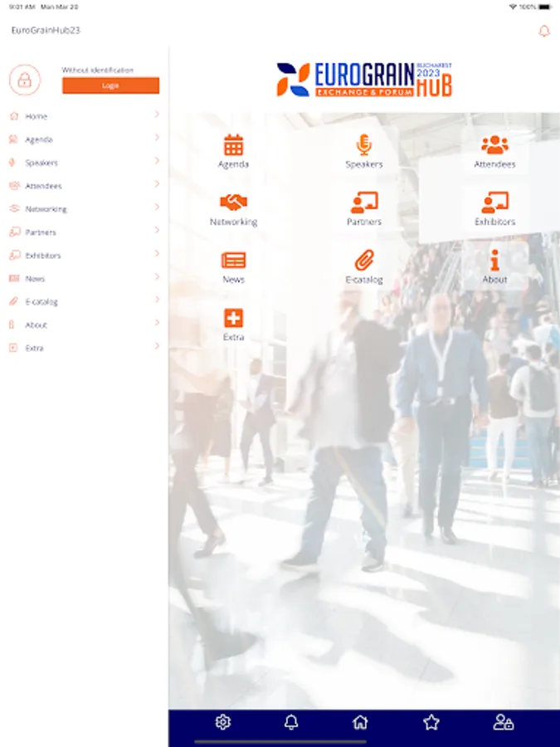The height and width of the screenshot is (747, 560).
Task: Click the EuroGrain Hub logo banner
Action: pos(364,80)
